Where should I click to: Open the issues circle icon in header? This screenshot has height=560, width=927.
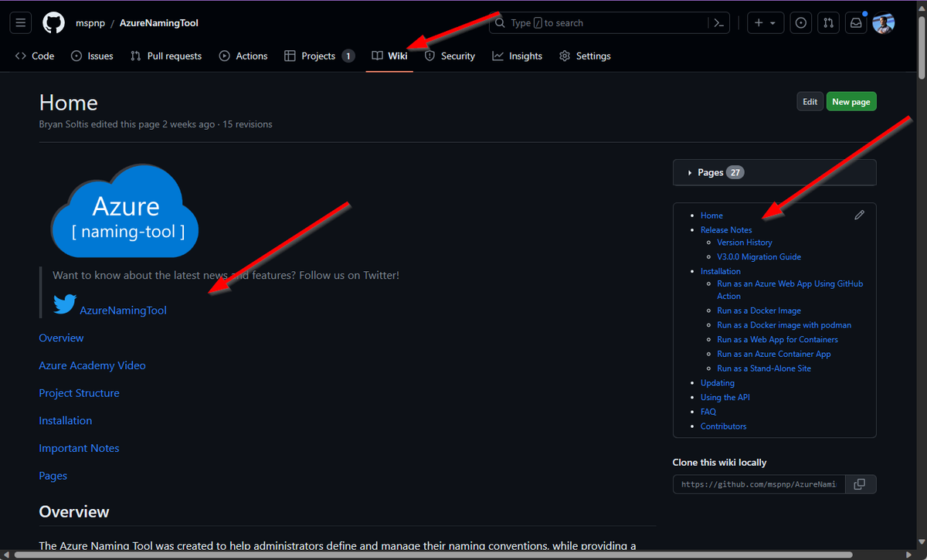point(801,23)
